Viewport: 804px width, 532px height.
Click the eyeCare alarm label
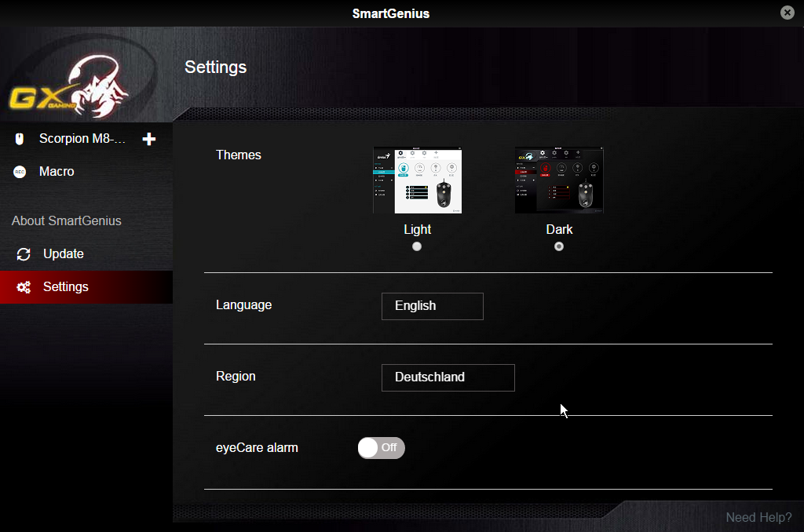[257, 447]
